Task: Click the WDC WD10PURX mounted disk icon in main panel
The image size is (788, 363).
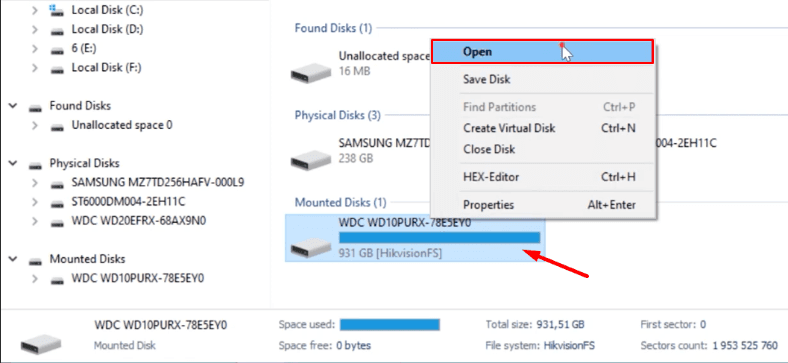Action: [x=310, y=247]
